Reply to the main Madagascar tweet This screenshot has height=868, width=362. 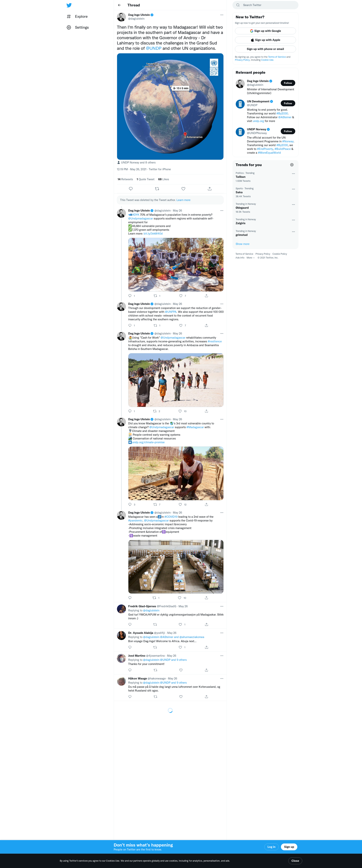click(x=131, y=189)
